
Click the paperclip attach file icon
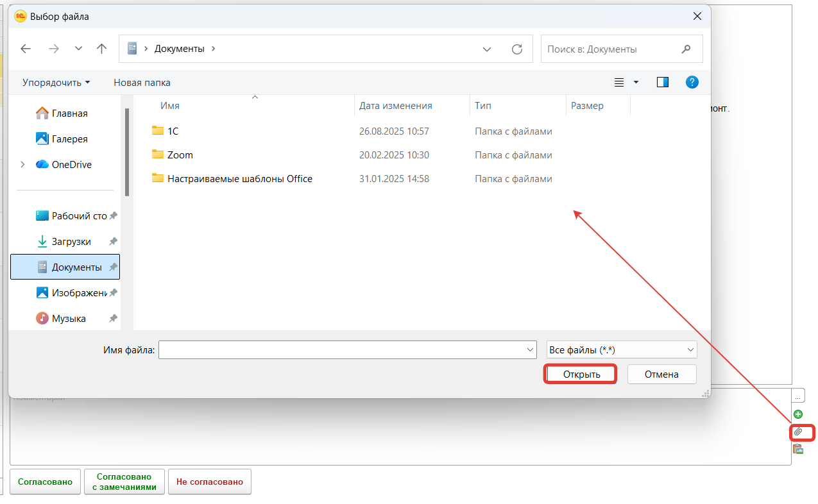point(798,432)
